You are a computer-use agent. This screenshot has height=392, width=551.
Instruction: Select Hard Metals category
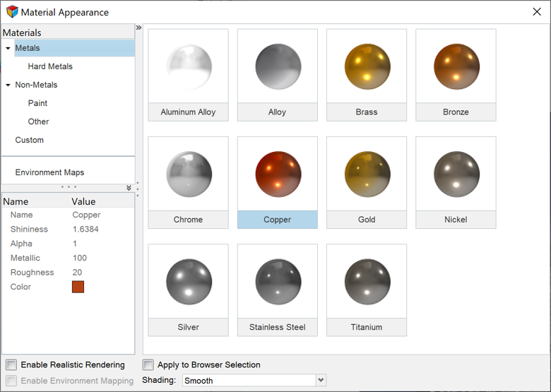[50, 66]
